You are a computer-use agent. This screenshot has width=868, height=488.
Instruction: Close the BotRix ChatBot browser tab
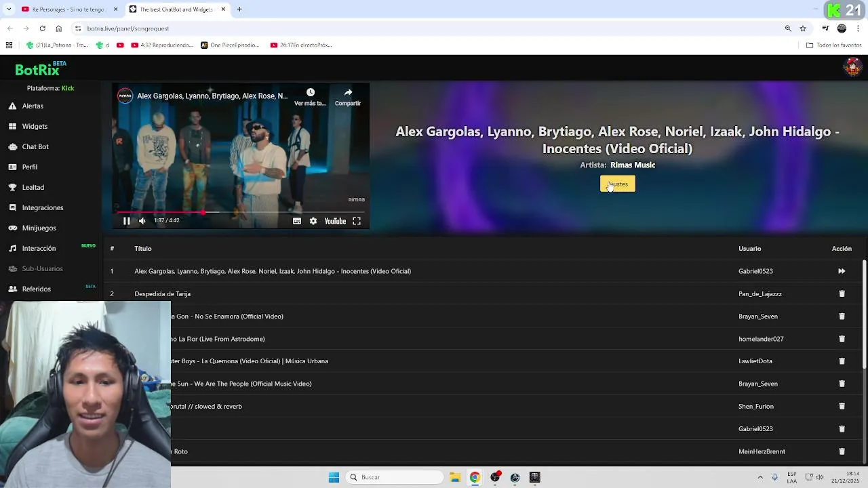pyautogui.click(x=224, y=9)
